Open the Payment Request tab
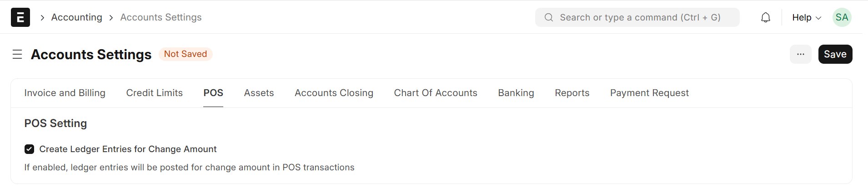This screenshot has height=189, width=868. [x=649, y=93]
